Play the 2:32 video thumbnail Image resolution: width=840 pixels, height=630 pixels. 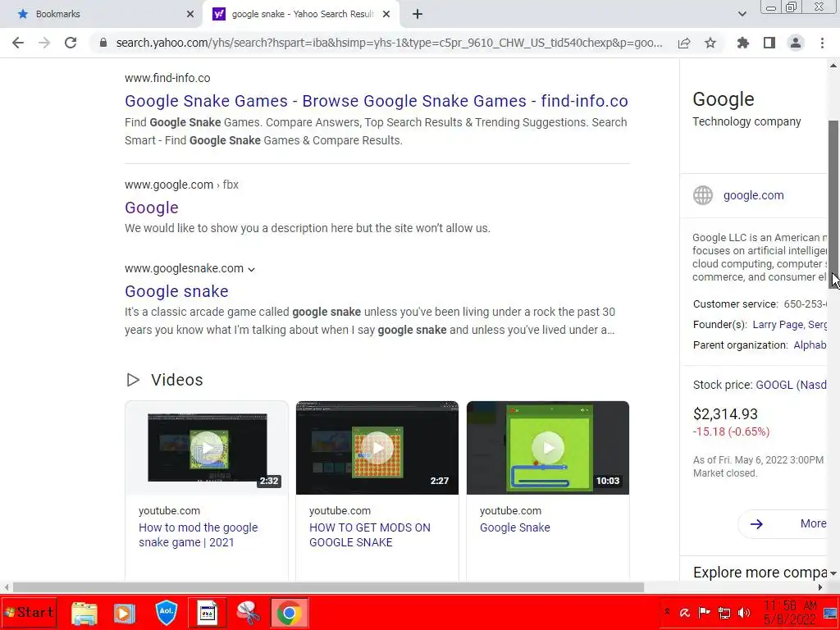click(x=207, y=448)
